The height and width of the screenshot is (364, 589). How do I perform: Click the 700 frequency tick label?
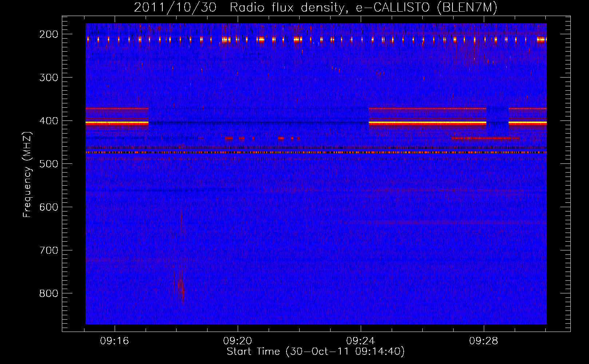pos(49,250)
